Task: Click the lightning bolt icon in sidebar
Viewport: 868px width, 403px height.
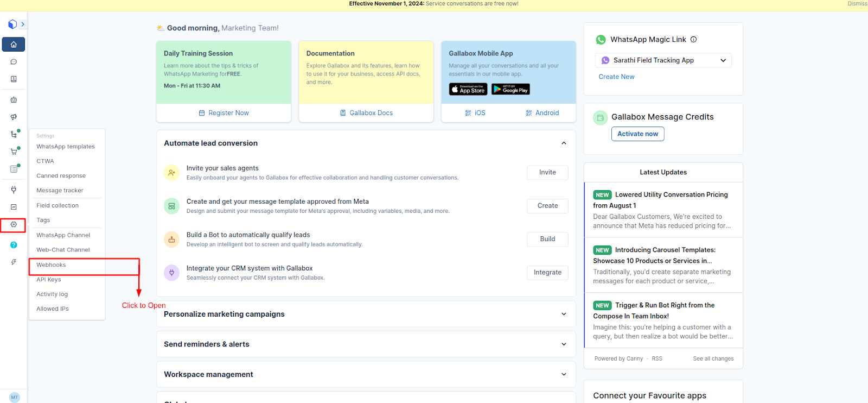Action: click(14, 262)
